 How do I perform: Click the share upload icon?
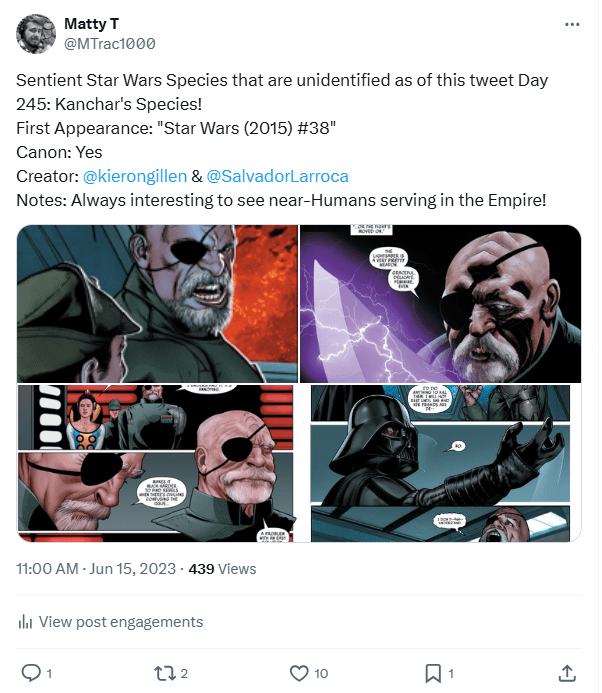567,672
